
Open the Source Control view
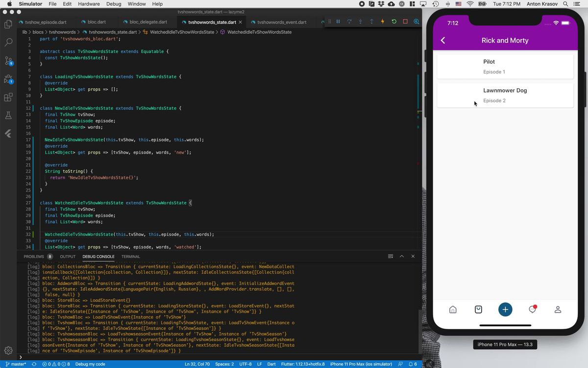(x=8, y=61)
